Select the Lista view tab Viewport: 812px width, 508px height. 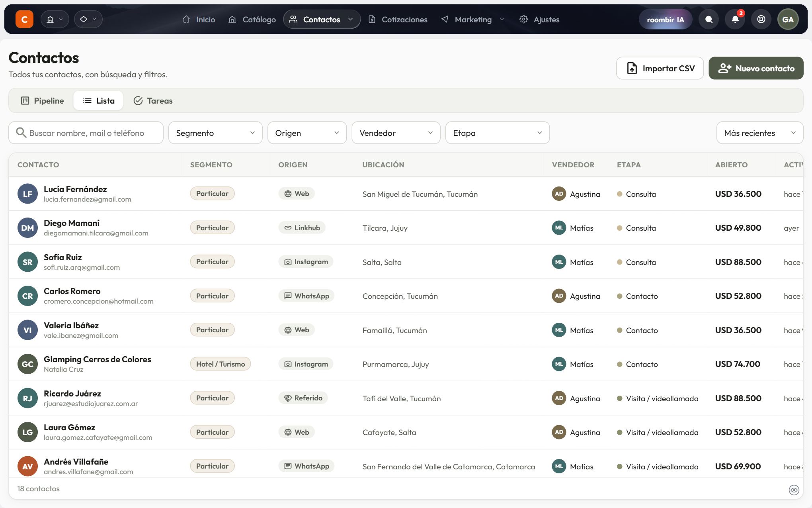(x=98, y=100)
